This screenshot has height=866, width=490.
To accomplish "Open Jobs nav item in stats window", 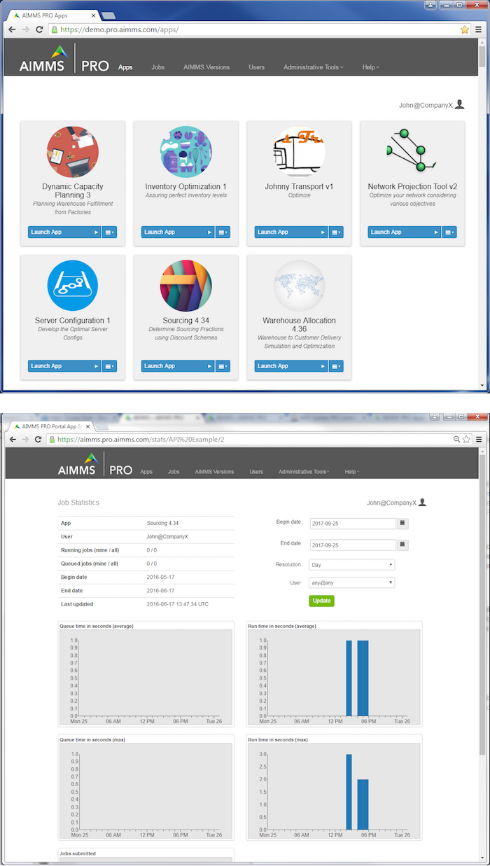I will [x=173, y=472].
